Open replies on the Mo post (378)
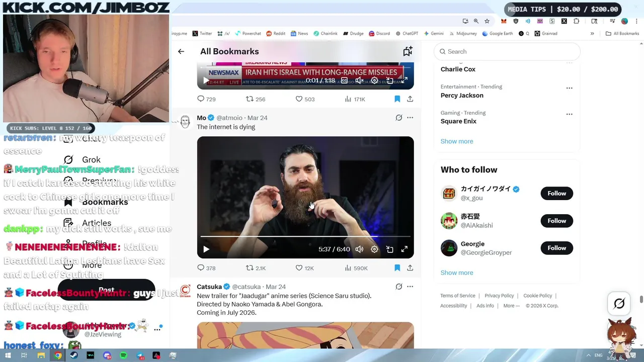This screenshot has width=644, height=362. pyautogui.click(x=206, y=268)
